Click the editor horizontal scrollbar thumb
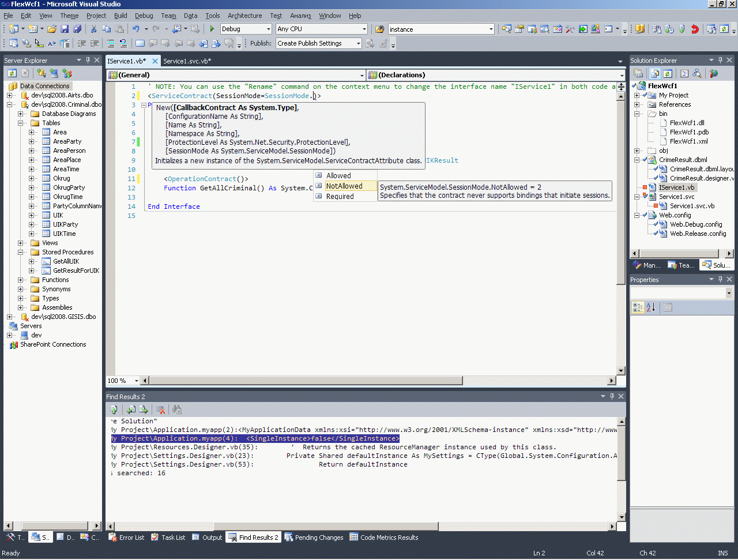Screen dimensions: 738x560 pyautogui.click(x=306, y=381)
